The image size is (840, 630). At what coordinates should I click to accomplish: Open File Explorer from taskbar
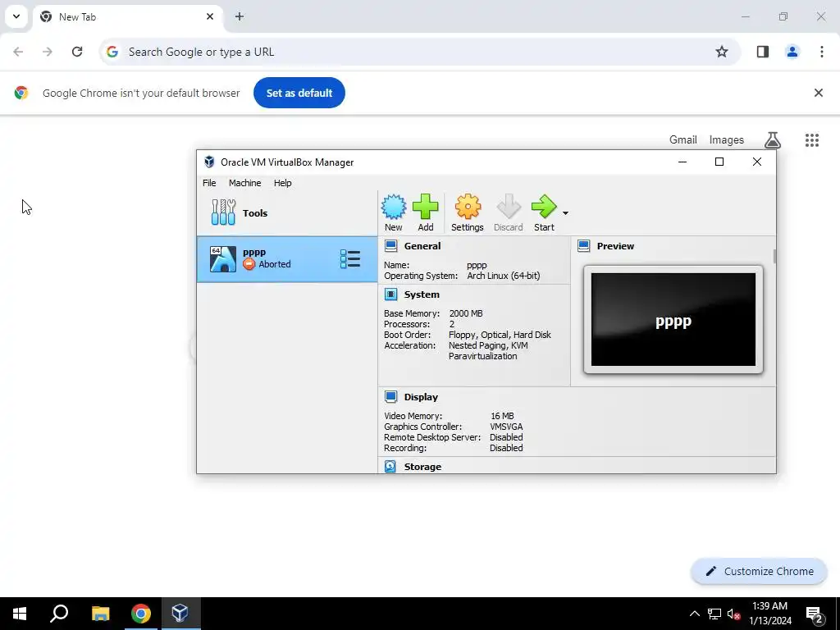(x=100, y=614)
